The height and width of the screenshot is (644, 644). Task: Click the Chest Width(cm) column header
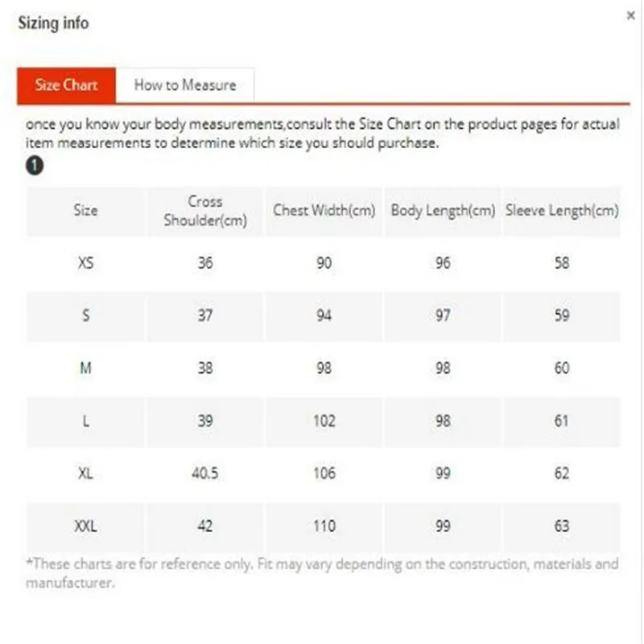pyautogui.click(x=324, y=210)
